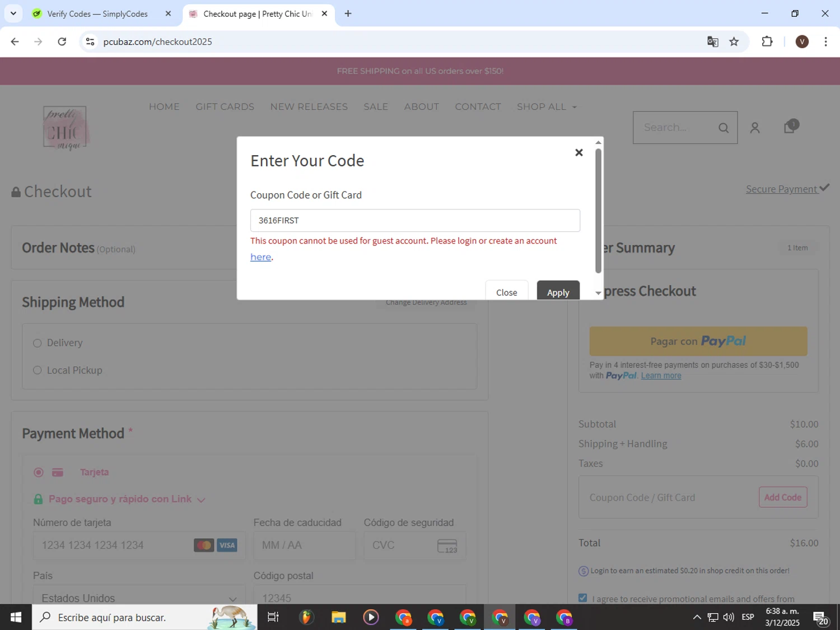
Task: Click MM / AA expiry field
Action: click(x=304, y=545)
